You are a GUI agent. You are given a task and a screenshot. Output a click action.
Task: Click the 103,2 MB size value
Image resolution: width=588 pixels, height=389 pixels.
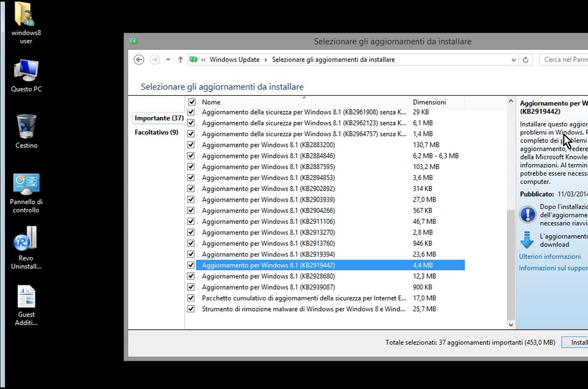pyautogui.click(x=426, y=167)
